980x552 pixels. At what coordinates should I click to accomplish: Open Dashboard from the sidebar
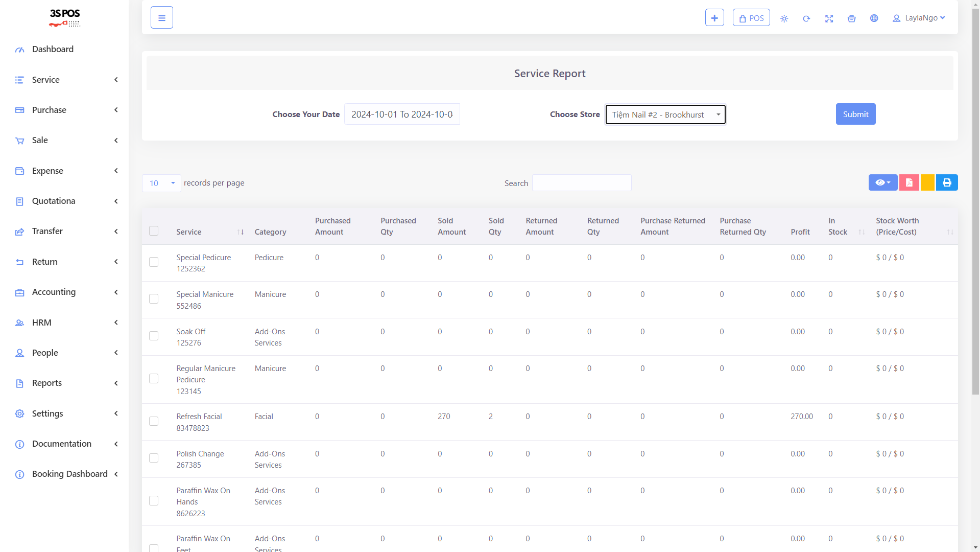tap(53, 49)
